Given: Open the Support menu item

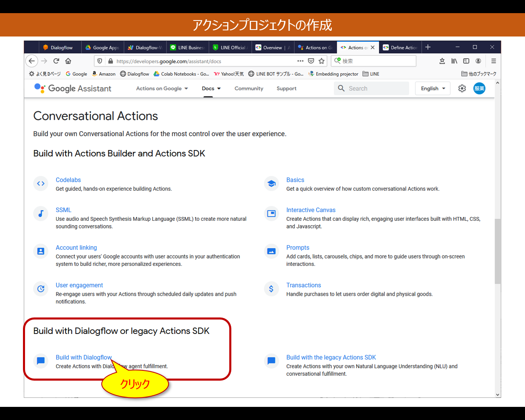Looking at the screenshot, I should click(x=286, y=89).
